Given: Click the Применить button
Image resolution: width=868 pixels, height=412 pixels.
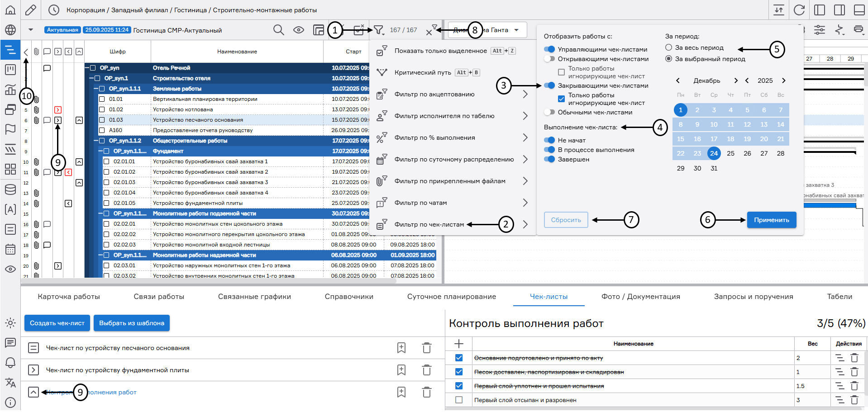Looking at the screenshot, I should coord(771,220).
